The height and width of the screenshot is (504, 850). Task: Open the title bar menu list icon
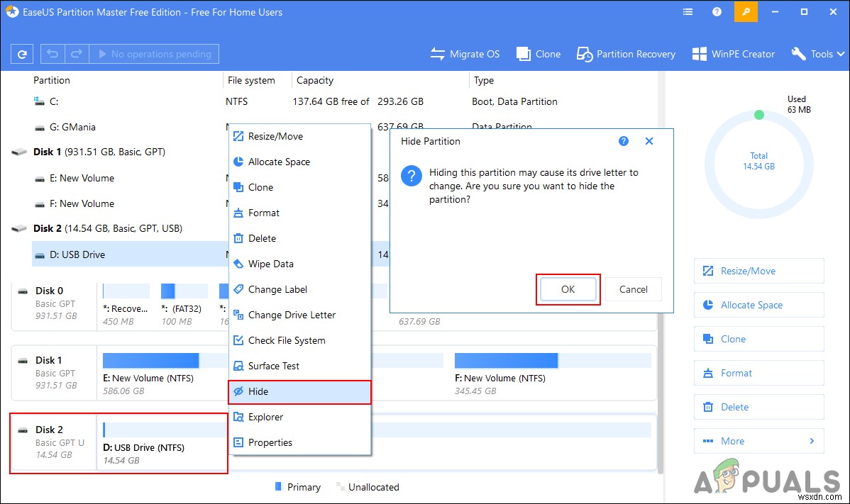pos(688,12)
